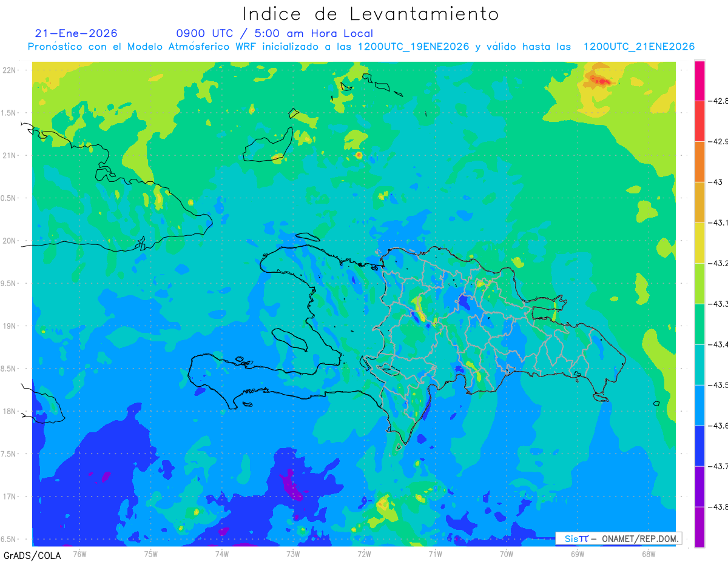Click the legend value '-43.1'
Viewport: 728px width, 562px height.
tap(718, 222)
